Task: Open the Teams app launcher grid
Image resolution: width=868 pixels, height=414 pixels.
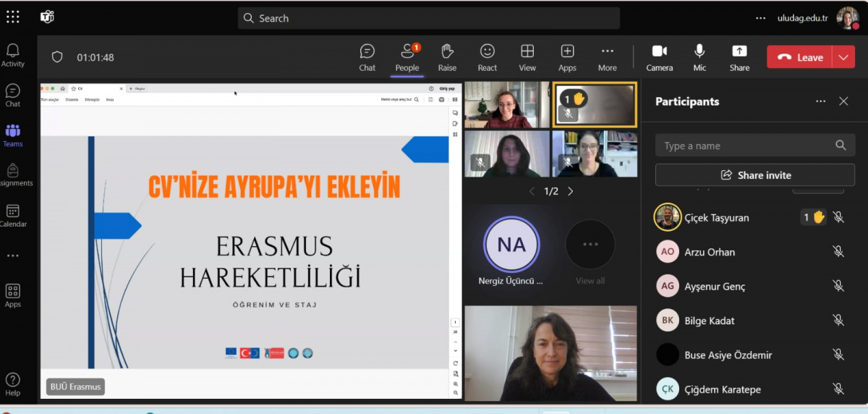Action: (13, 17)
